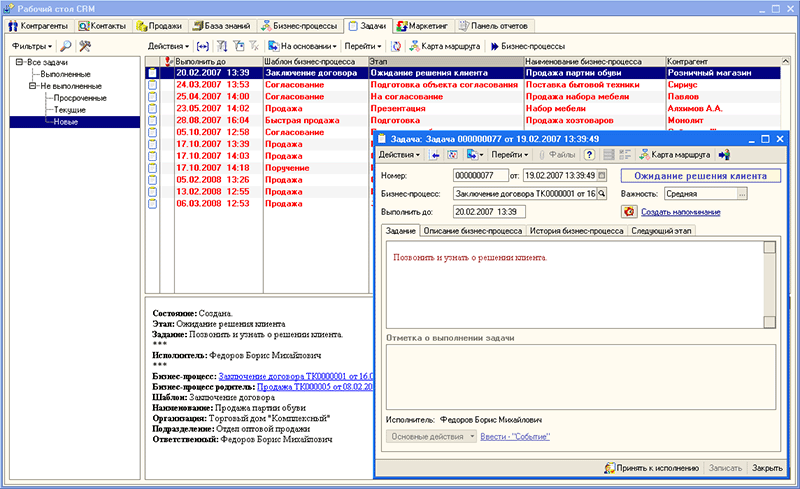Select the row with Монолит contractor
The width and height of the screenshot is (800, 489).
point(463,120)
